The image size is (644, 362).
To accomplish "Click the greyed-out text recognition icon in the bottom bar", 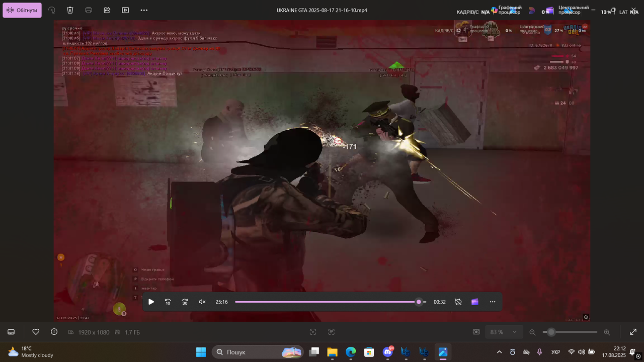I will (x=331, y=332).
